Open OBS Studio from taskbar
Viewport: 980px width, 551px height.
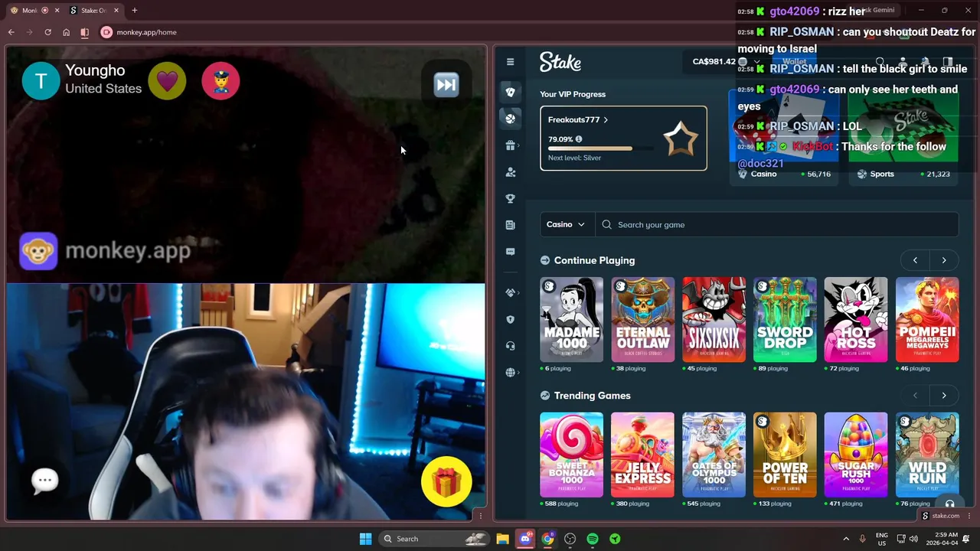click(570, 539)
